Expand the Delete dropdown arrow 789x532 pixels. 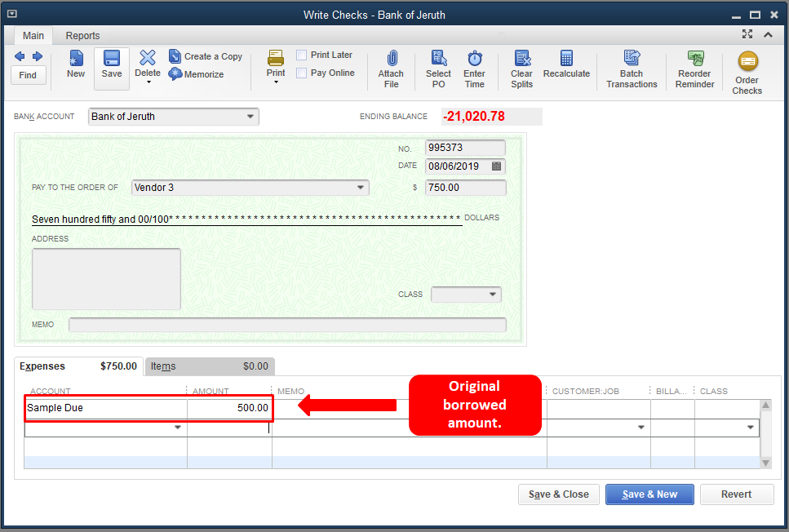pos(148,82)
